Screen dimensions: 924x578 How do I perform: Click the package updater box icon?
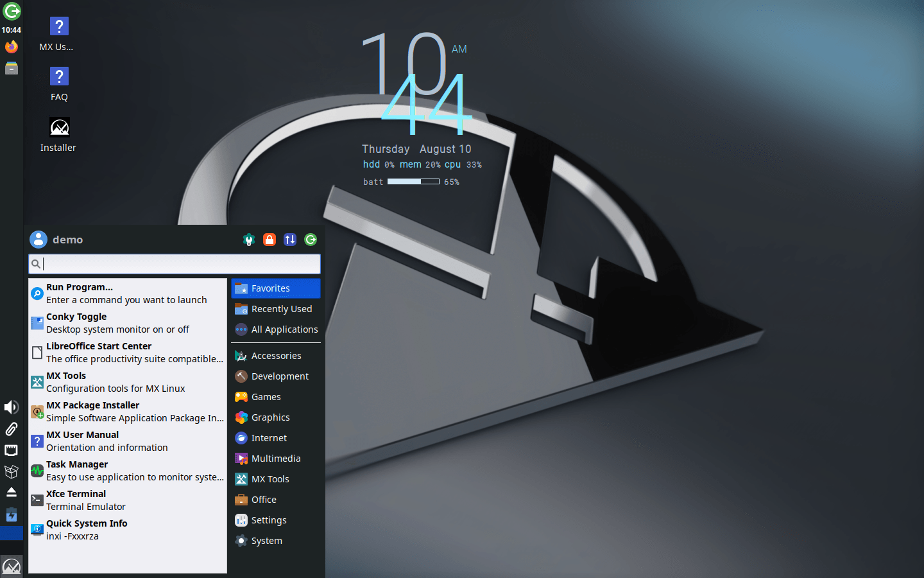12,471
